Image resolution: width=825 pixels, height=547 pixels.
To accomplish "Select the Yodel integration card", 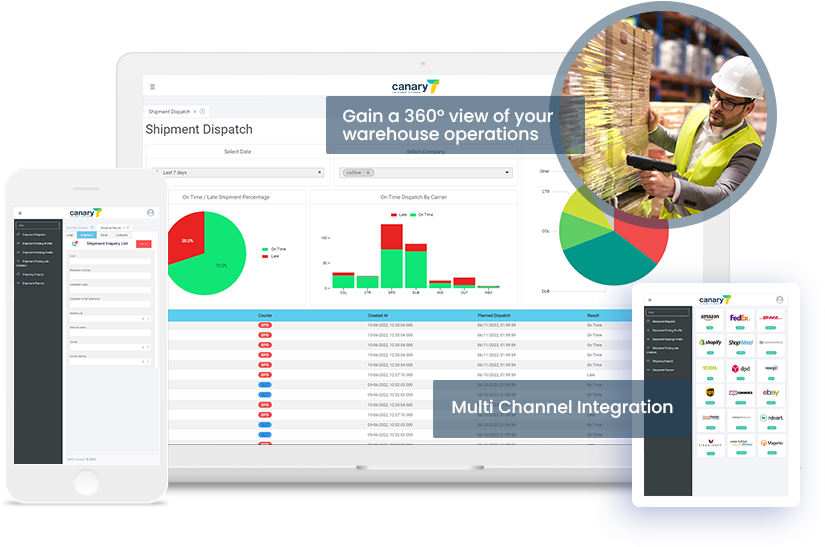I will pyautogui.click(x=710, y=371).
